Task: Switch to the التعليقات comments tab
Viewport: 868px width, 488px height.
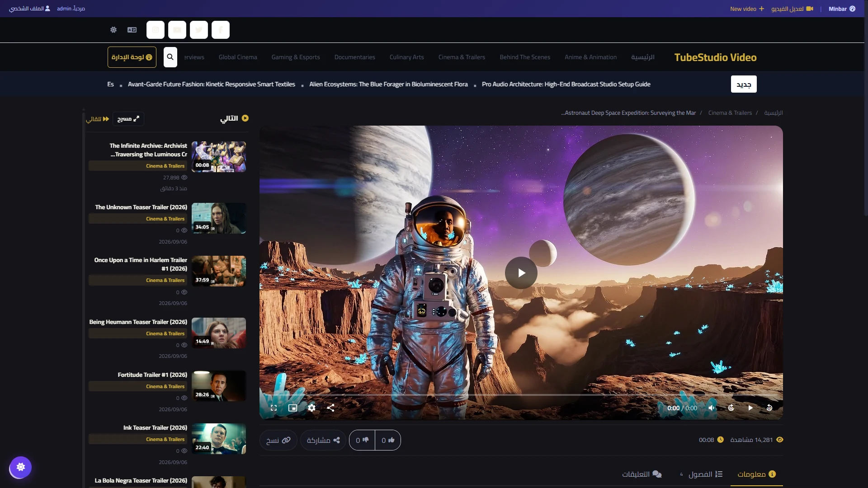Action: [x=642, y=474]
